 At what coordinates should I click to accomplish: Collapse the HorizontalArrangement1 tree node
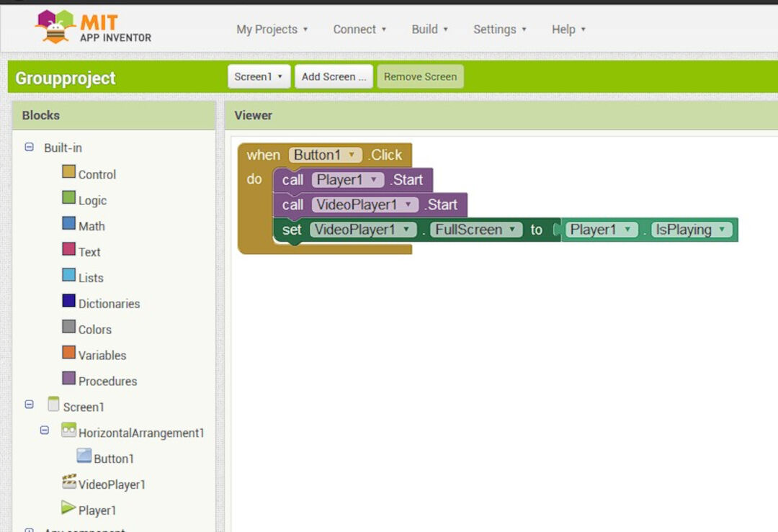click(45, 430)
